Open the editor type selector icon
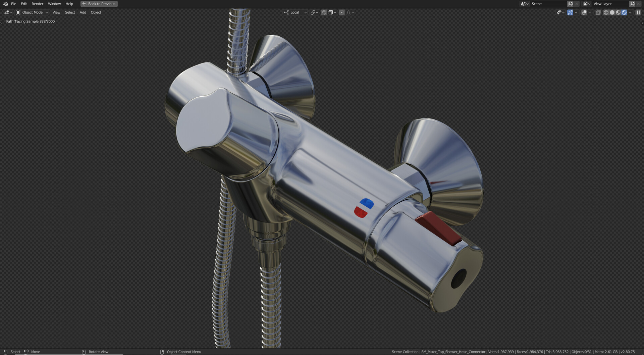This screenshot has width=644, height=355. point(7,12)
